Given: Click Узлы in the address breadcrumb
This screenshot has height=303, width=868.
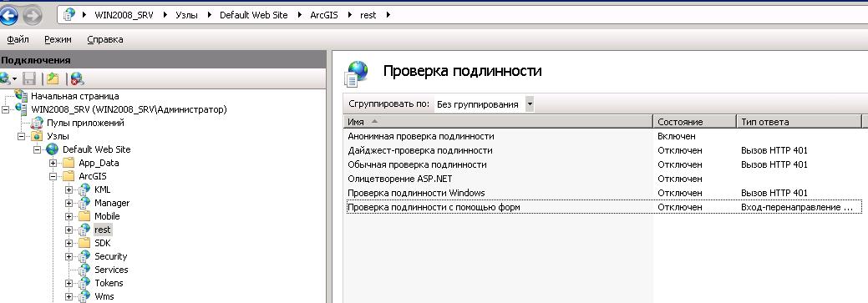Looking at the screenshot, I should pyautogui.click(x=186, y=15).
